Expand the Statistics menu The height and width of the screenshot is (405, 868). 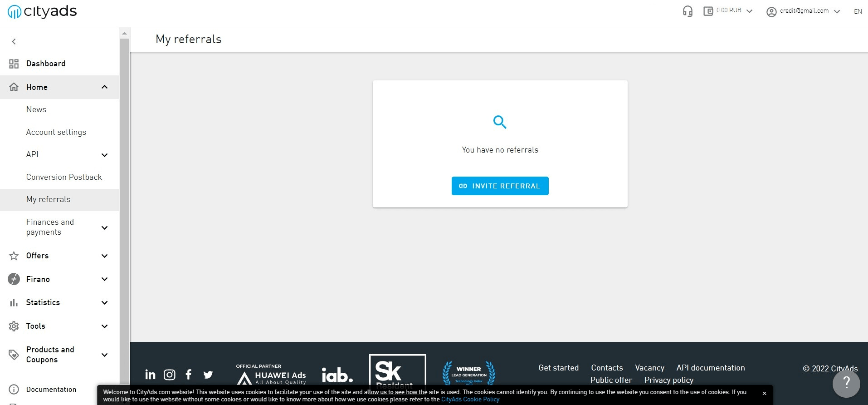tap(105, 302)
